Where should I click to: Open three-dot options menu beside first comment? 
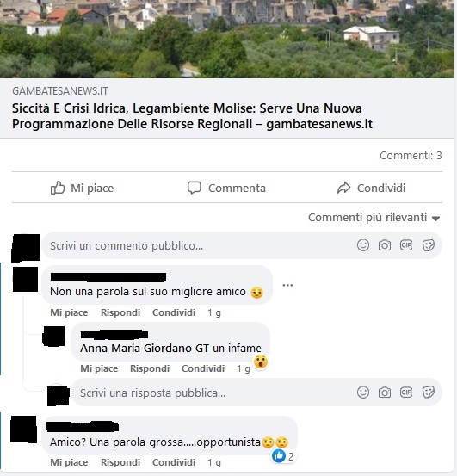pyautogui.click(x=287, y=285)
